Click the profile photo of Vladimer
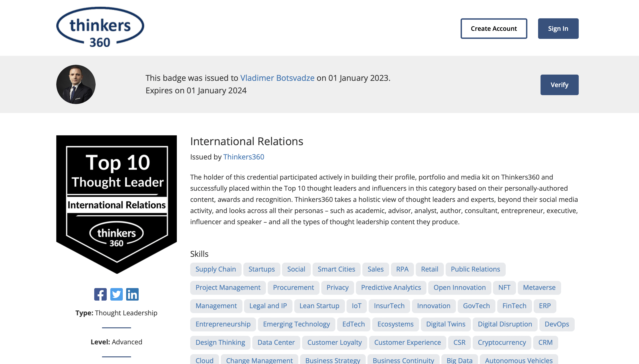Image resolution: width=639 pixels, height=364 pixels. point(76,84)
